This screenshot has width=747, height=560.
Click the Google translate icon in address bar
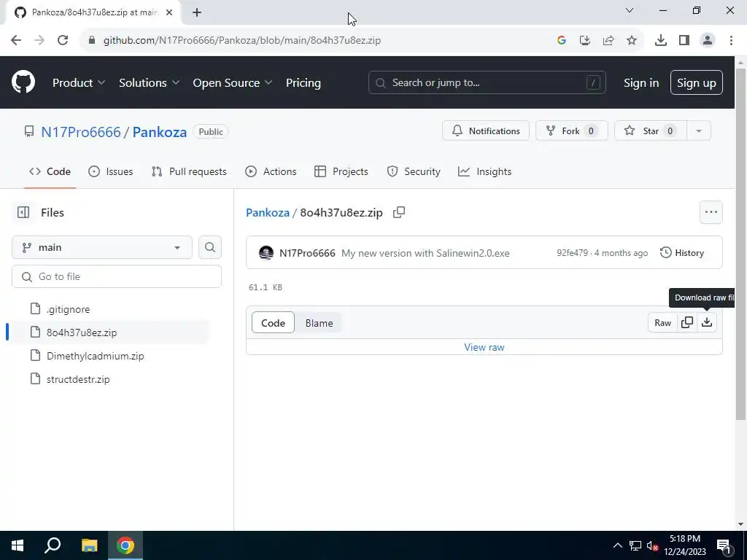[x=561, y=41]
